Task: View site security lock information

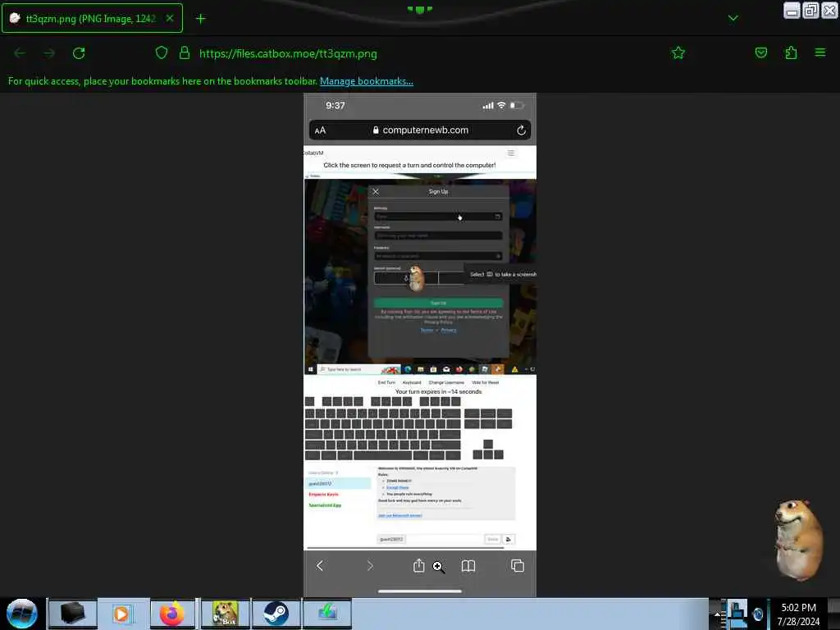Action: click(x=185, y=53)
